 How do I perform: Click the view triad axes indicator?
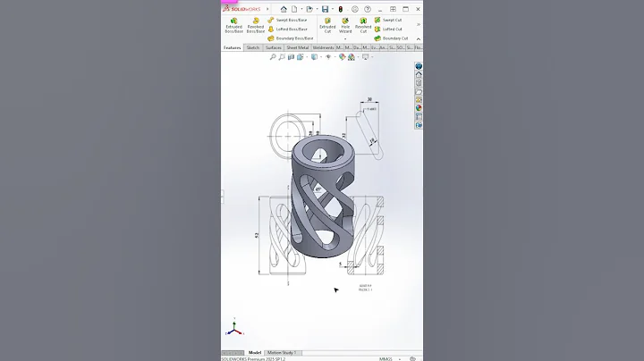(234, 327)
